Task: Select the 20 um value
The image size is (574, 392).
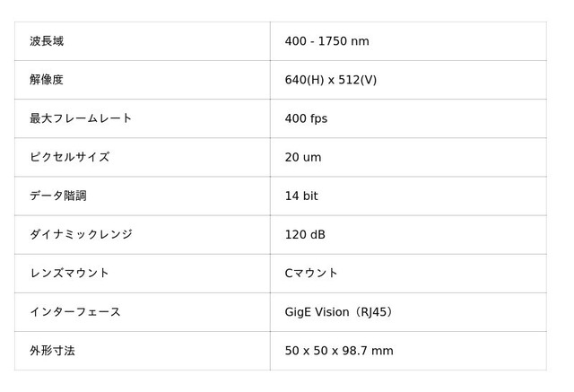Action: coord(302,157)
